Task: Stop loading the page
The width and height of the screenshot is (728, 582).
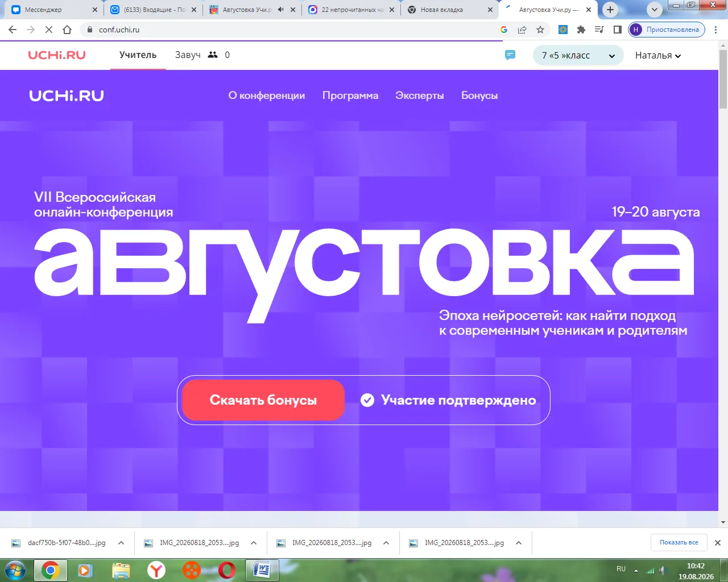Action: 49,30
